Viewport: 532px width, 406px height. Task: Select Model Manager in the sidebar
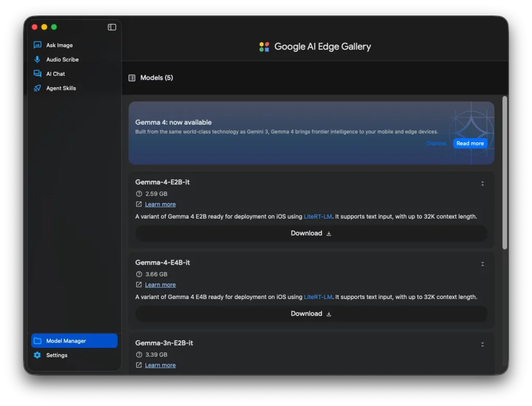(74, 341)
